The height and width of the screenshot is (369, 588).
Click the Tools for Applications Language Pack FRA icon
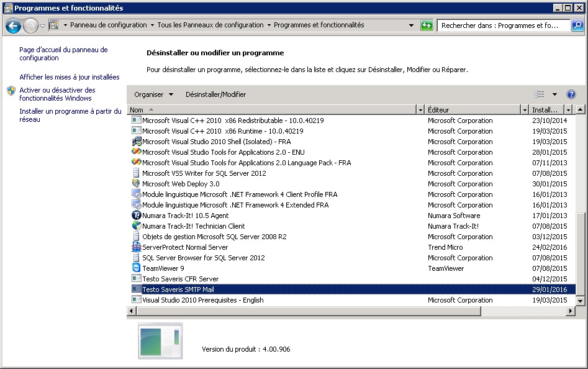point(137,162)
